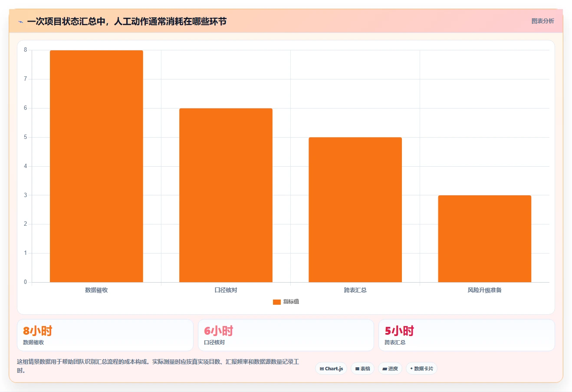Open the 6小时 口径核对 stat card
The image size is (572, 392).
tap(286, 335)
